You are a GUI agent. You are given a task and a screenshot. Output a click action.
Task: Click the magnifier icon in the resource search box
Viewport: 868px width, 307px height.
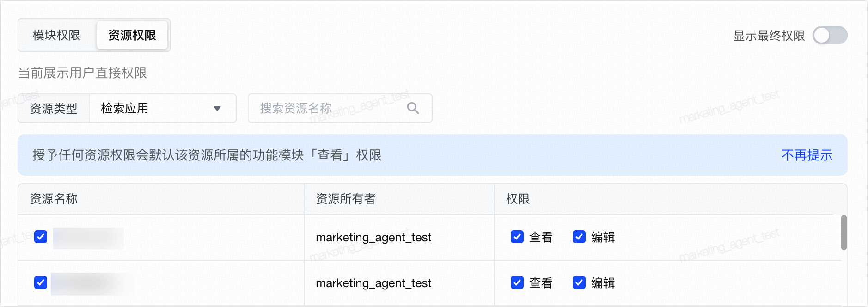click(413, 108)
